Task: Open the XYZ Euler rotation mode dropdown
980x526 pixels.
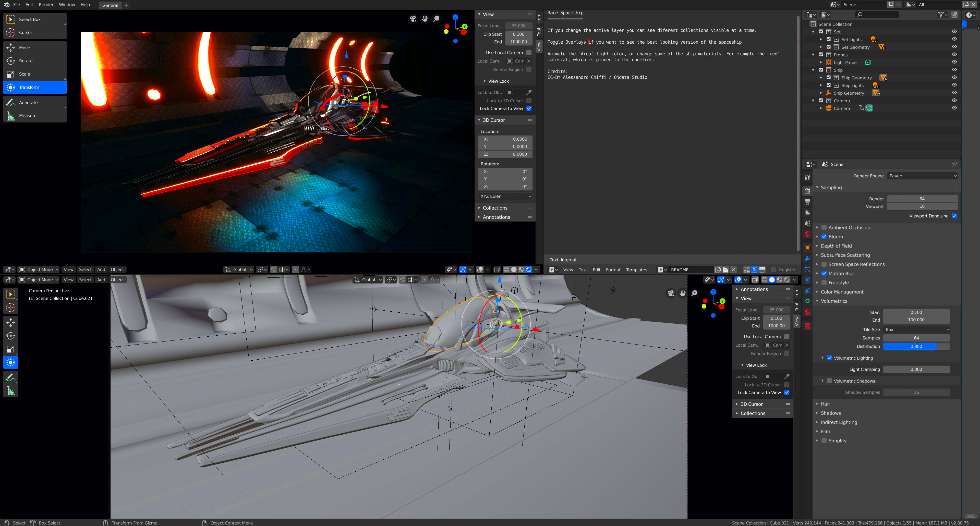Action: (505, 196)
